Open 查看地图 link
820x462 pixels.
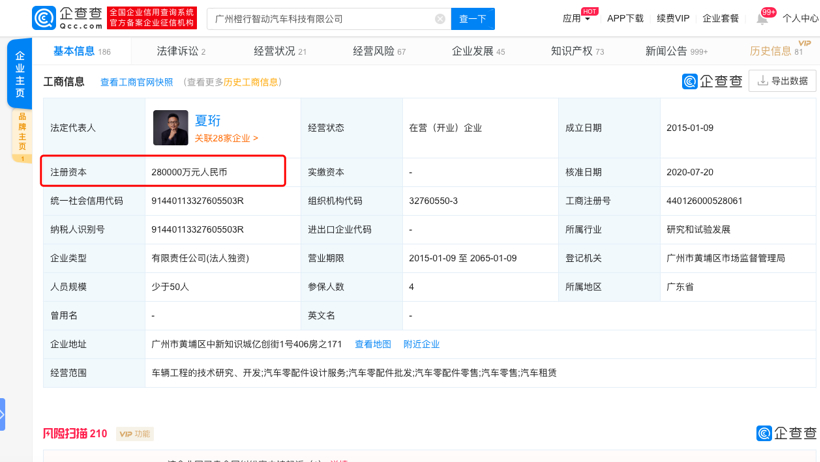[x=373, y=344]
